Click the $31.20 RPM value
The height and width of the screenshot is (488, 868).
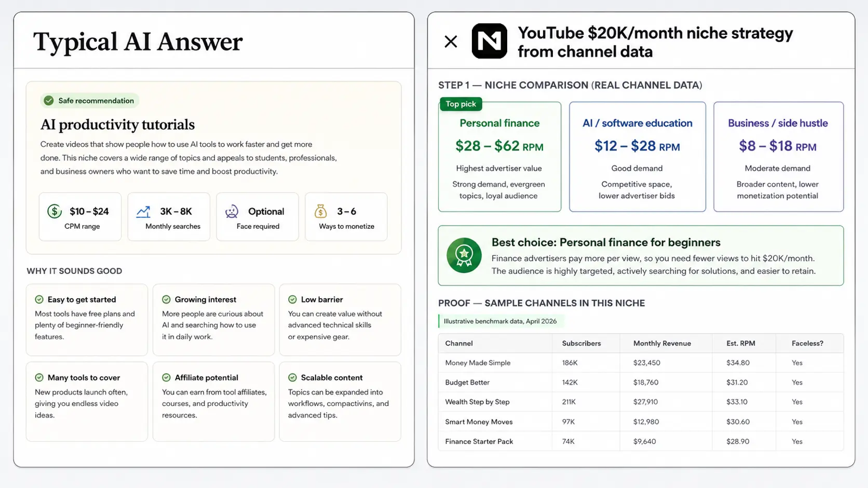737,382
